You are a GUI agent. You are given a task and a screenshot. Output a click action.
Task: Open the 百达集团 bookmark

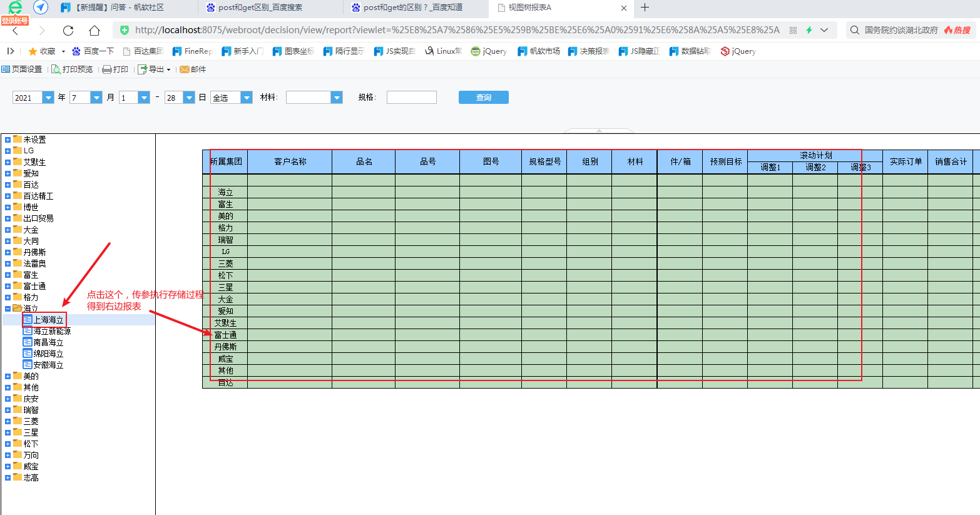point(143,51)
